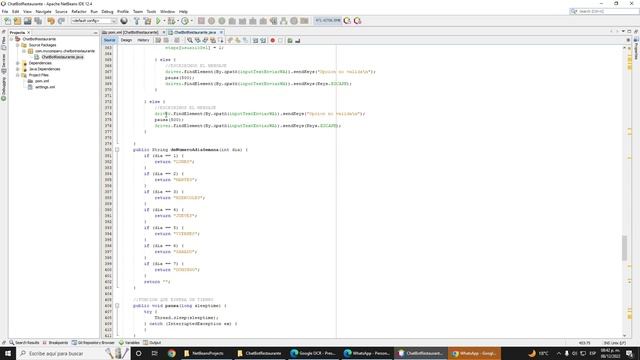Open the Variables panel
The height and width of the screenshot is (360, 640).
click(x=129, y=343)
